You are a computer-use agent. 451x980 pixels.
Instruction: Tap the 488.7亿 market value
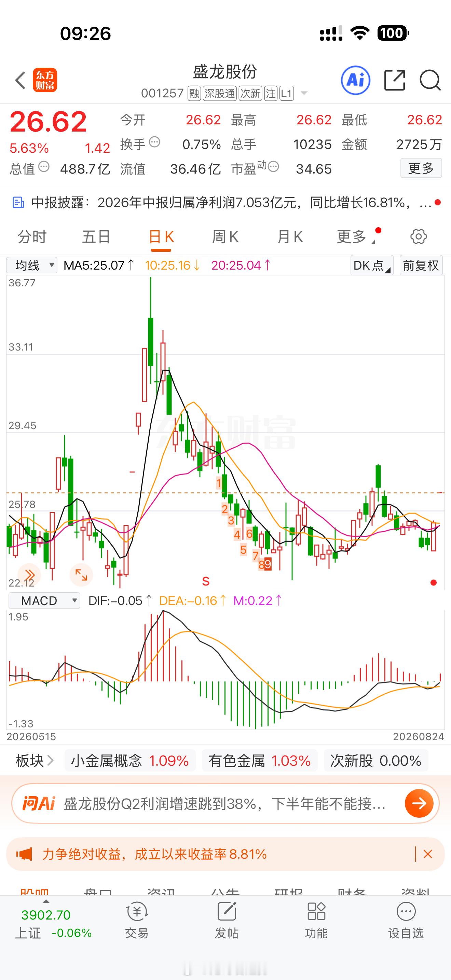[85, 169]
